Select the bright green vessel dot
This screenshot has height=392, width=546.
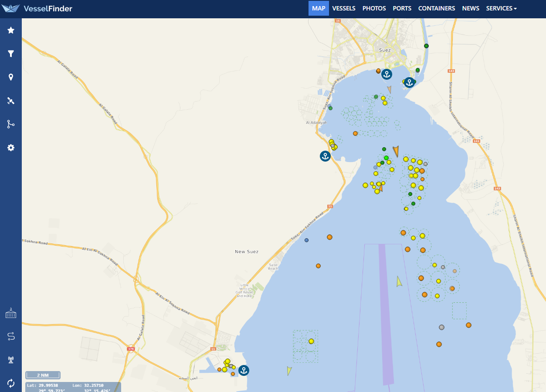tap(386, 158)
